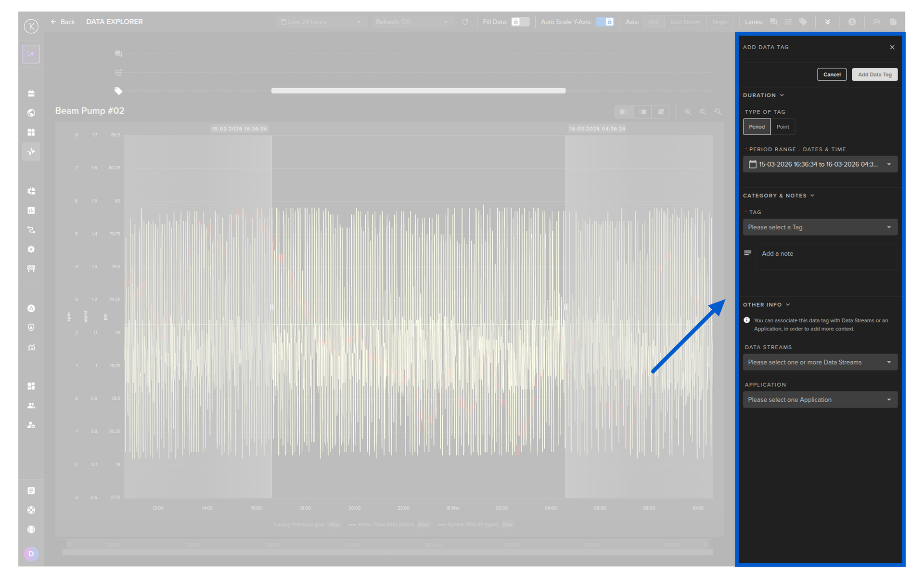This screenshot has height=578, width=924.
Task: Open the Refresh: Off dropdown
Action: [x=412, y=22]
